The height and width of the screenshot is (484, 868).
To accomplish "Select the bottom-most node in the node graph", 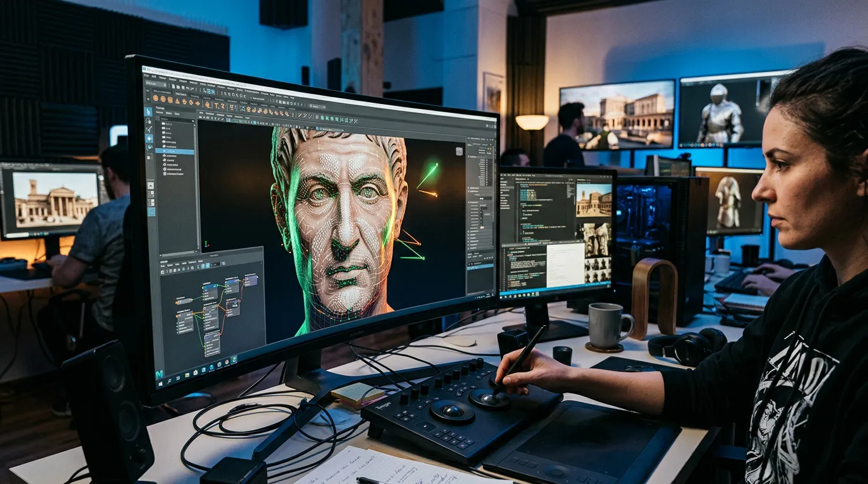I will click(212, 345).
